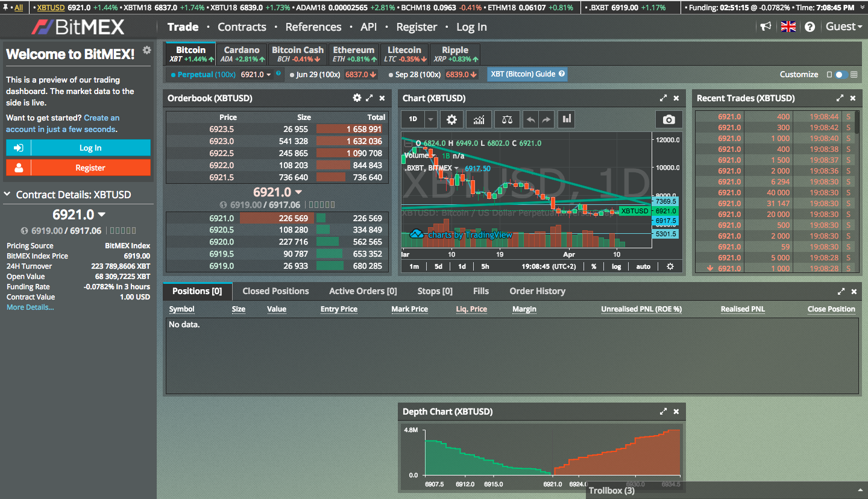Image resolution: width=868 pixels, height=499 pixels.
Task: Click the Register user icon
Action: pyautogui.click(x=19, y=168)
